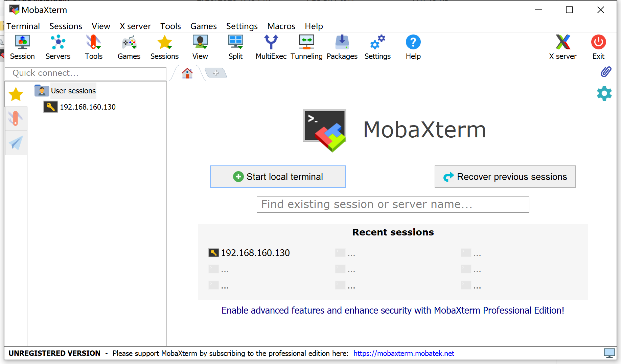The image size is (621, 364).
Task: Open the Macros menu
Action: pyautogui.click(x=281, y=26)
